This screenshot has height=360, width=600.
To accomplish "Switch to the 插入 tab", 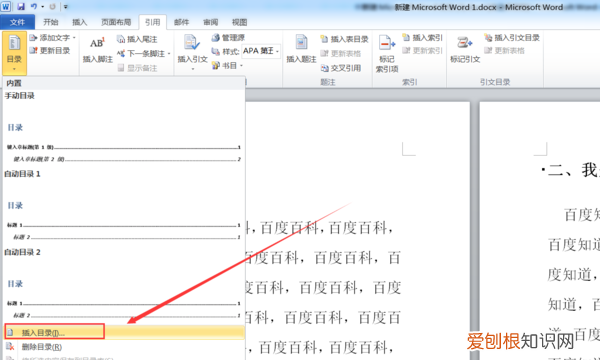I will [80, 22].
